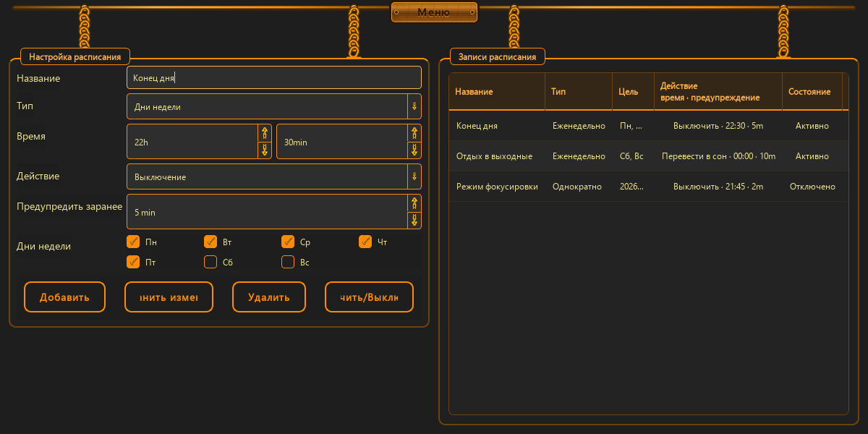Viewport: 868px width, 434px height.
Task: Focus the Название text field
Action: pos(274,77)
